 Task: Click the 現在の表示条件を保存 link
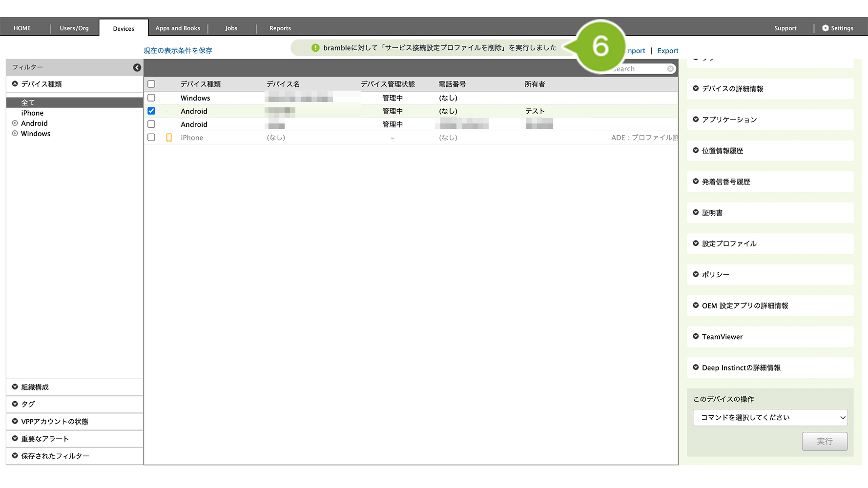pyautogui.click(x=178, y=51)
